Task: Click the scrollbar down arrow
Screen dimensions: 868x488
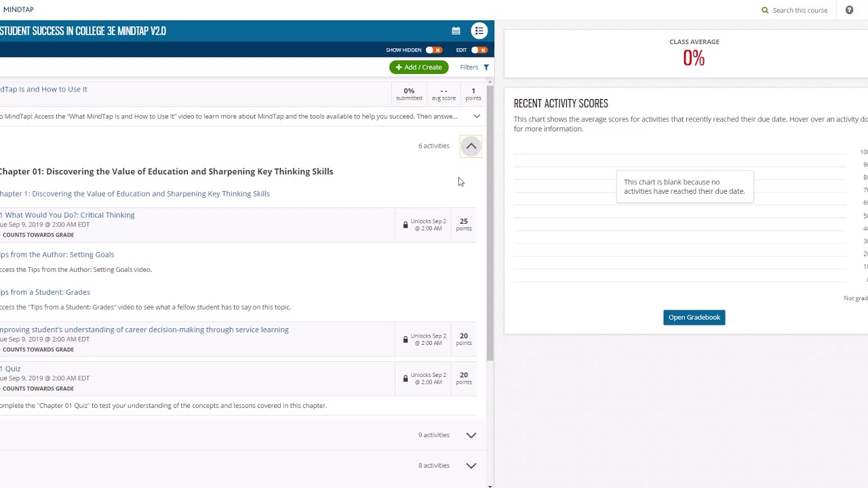Action: tap(490, 485)
